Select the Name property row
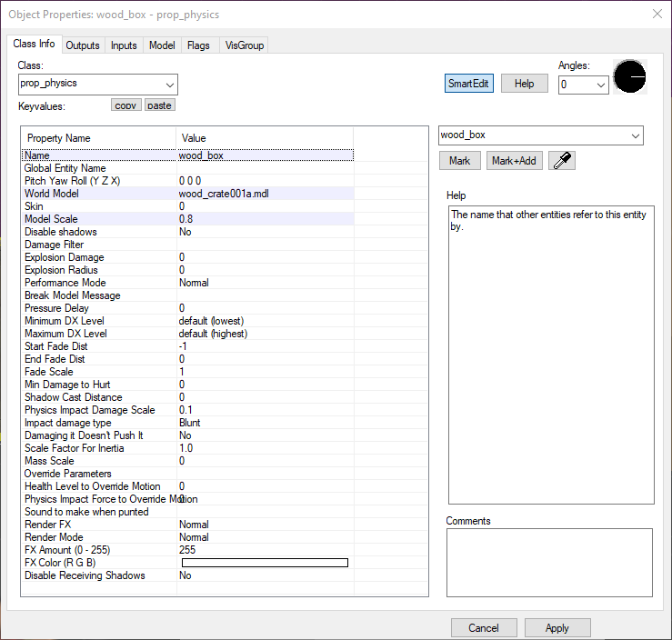This screenshot has height=640, width=672. click(x=187, y=155)
